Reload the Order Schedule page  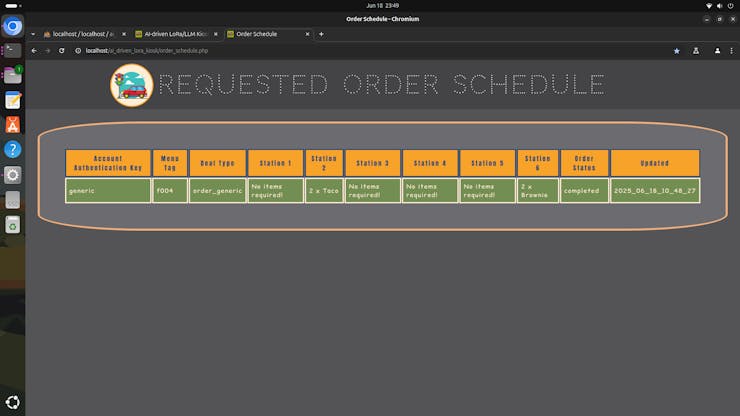63,50
